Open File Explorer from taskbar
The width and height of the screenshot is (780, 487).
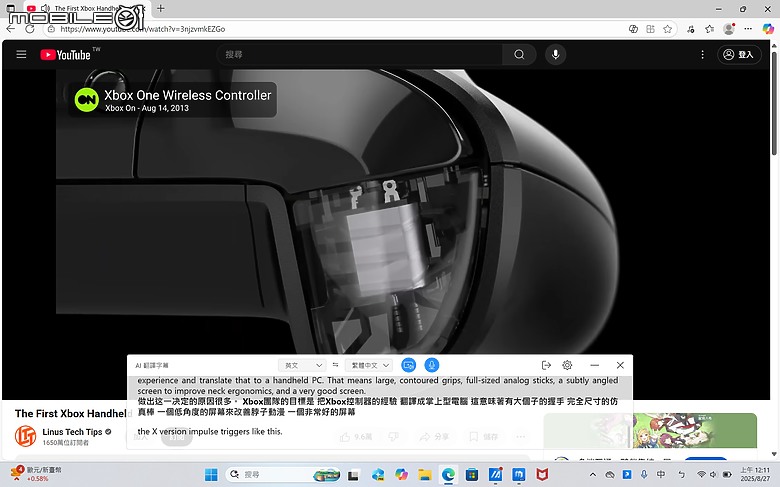point(424,475)
